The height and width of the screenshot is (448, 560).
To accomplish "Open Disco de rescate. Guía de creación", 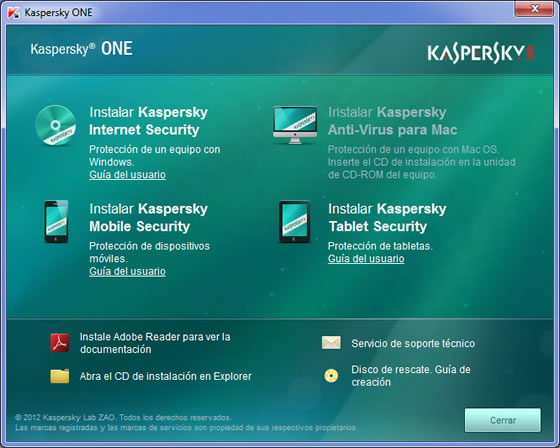I will (x=411, y=376).
